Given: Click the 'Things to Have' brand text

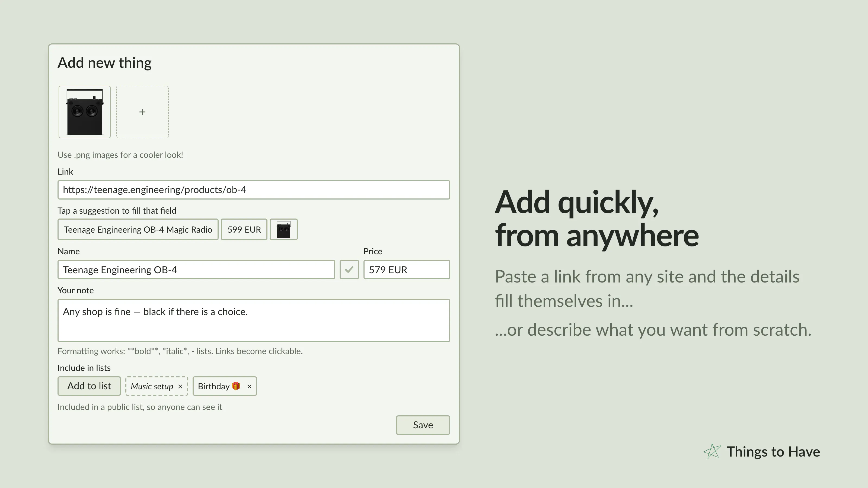Looking at the screenshot, I should (773, 452).
